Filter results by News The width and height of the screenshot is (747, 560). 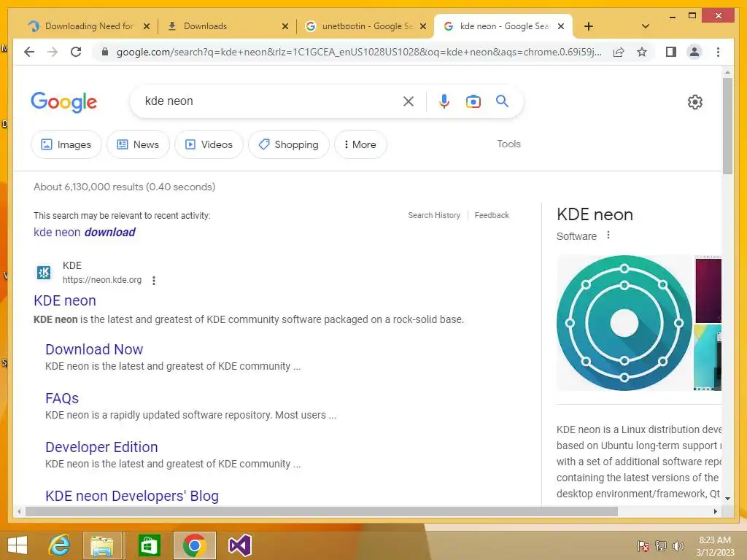click(138, 144)
